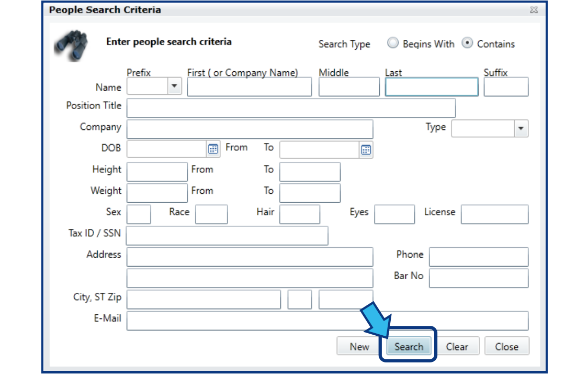Click the Eyes field
The image size is (588, 374).
[394, 214]
